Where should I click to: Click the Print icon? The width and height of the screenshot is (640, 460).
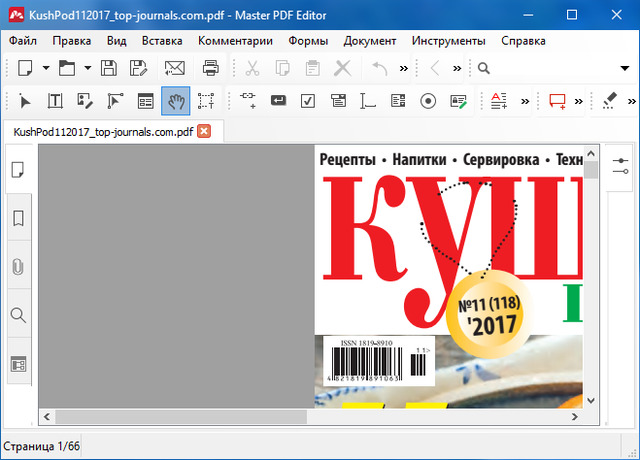211,68
